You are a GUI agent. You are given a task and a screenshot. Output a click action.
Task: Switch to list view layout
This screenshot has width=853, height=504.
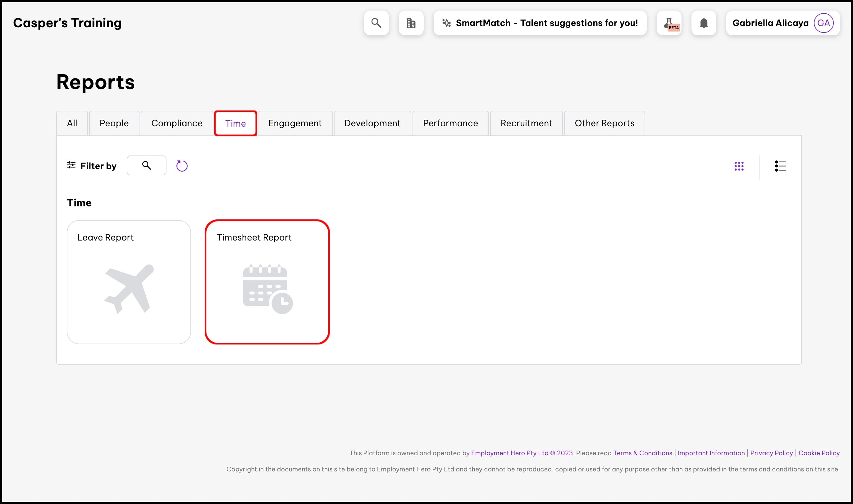[780, 166]
